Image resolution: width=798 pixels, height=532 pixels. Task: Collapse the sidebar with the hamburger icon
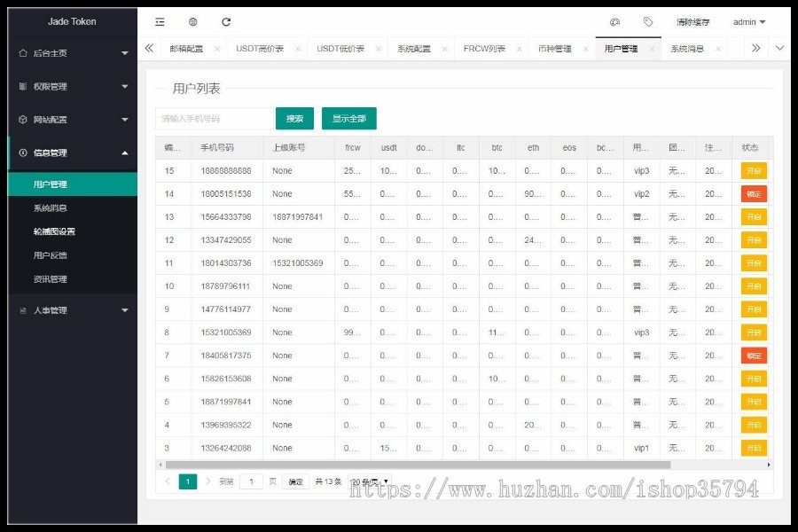(x=160, y=21)
